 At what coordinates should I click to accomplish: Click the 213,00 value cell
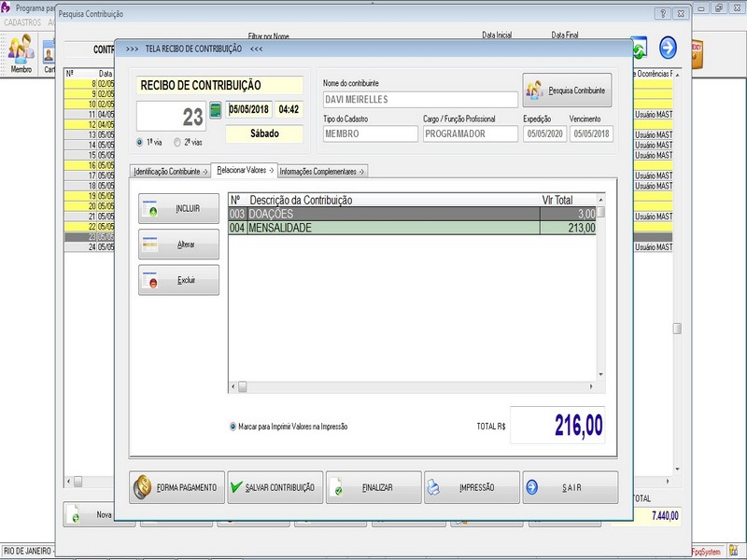(x=568, y=228)
